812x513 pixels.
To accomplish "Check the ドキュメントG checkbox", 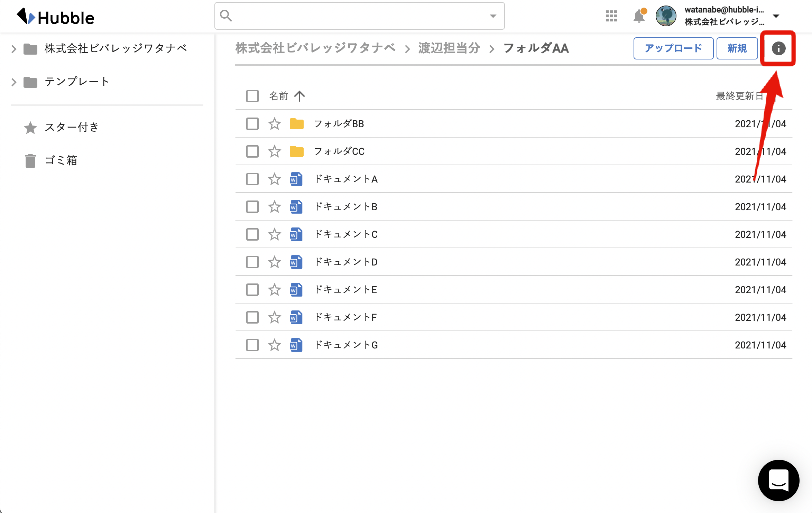I will point(252,345).
